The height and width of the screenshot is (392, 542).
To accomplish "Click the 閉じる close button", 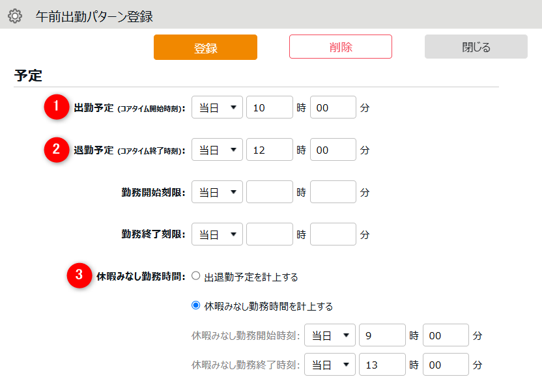I will pyautogui.click(x=476, y=47).
